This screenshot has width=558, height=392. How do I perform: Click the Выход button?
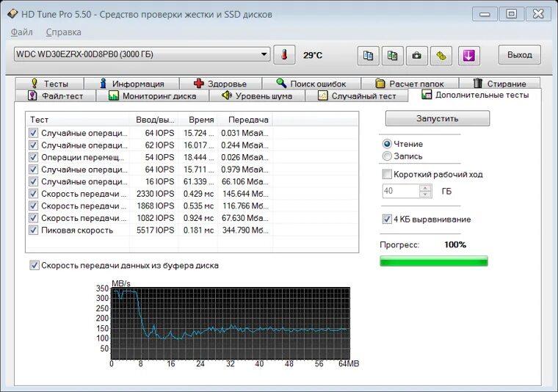[520, 55]
